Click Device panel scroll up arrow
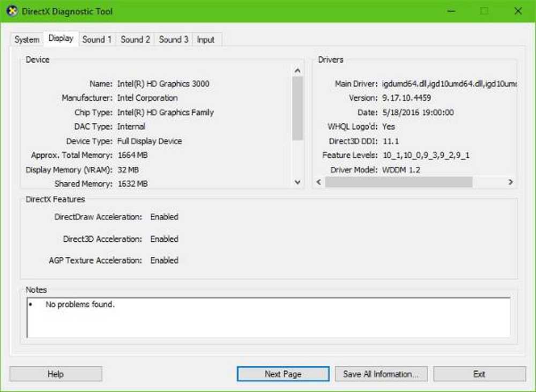 tap(297, 71)
